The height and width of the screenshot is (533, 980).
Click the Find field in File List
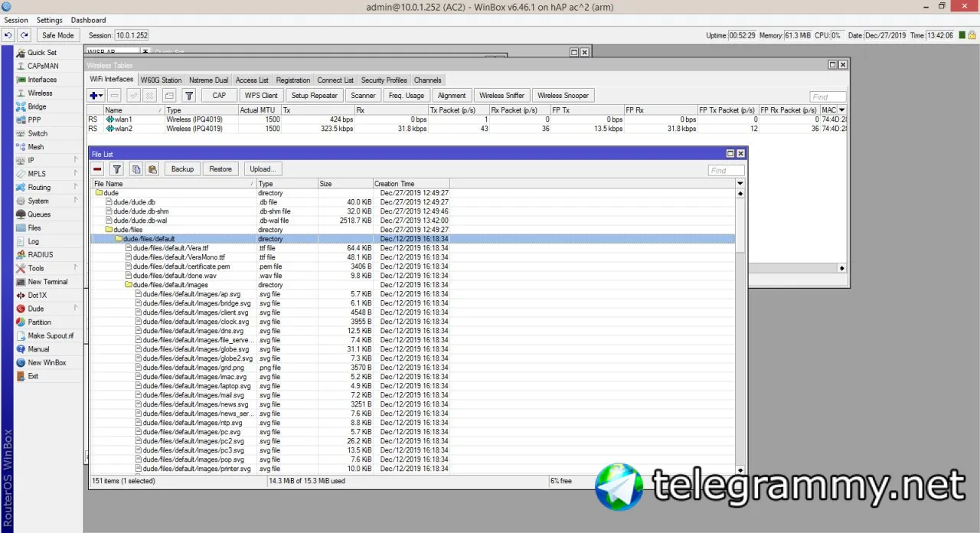[x=726, y=170]
